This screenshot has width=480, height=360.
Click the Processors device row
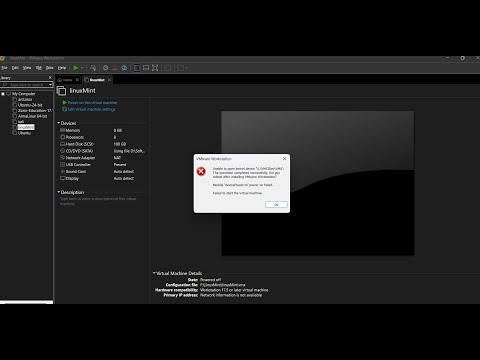[x=102, y=137]
